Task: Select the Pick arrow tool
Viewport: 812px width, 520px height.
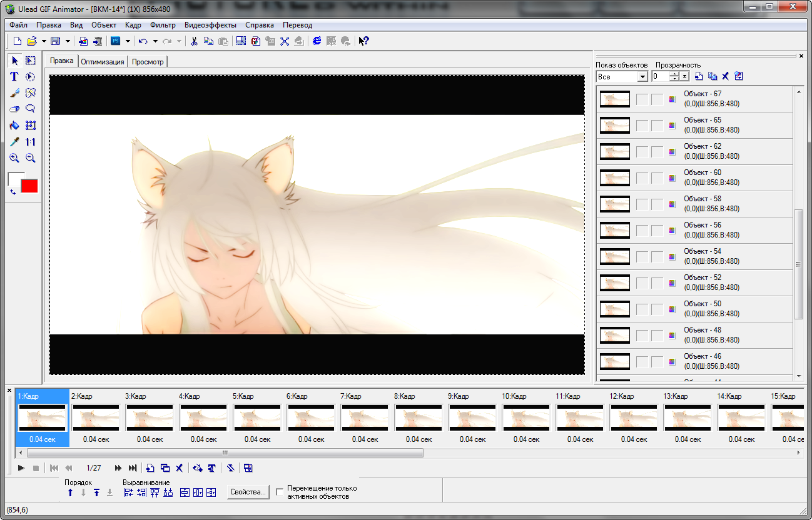Action: [x=15, y=60]
